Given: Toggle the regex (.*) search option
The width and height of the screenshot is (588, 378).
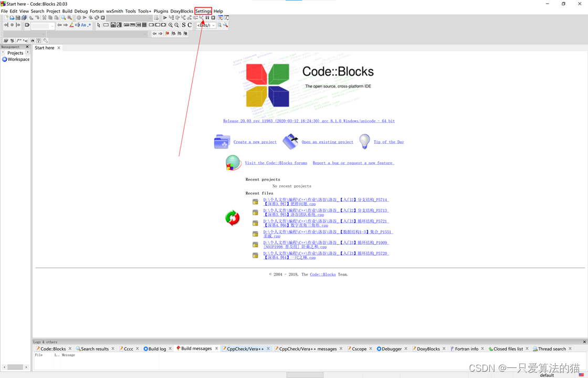Looking at the screenshot, I should tap(89, 25).
